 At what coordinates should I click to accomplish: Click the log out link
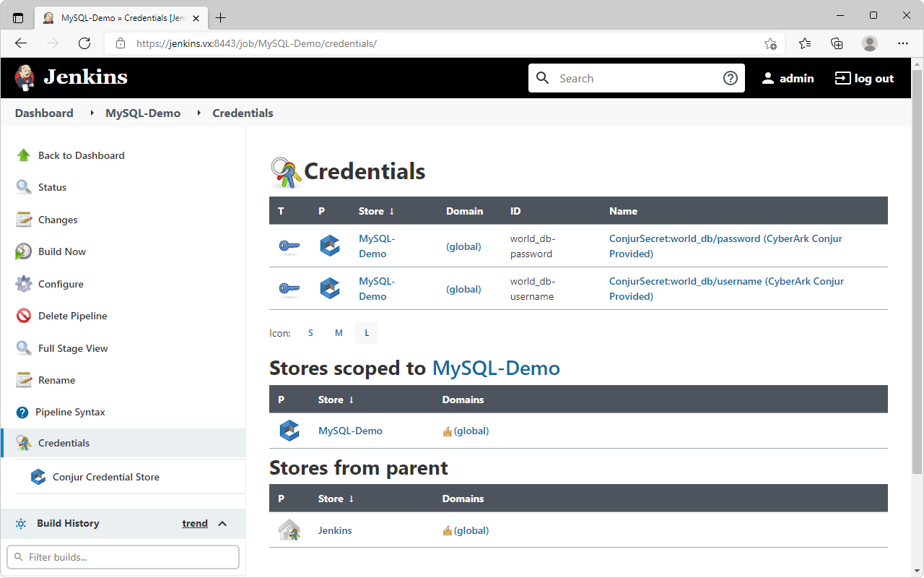pos(864,78)
